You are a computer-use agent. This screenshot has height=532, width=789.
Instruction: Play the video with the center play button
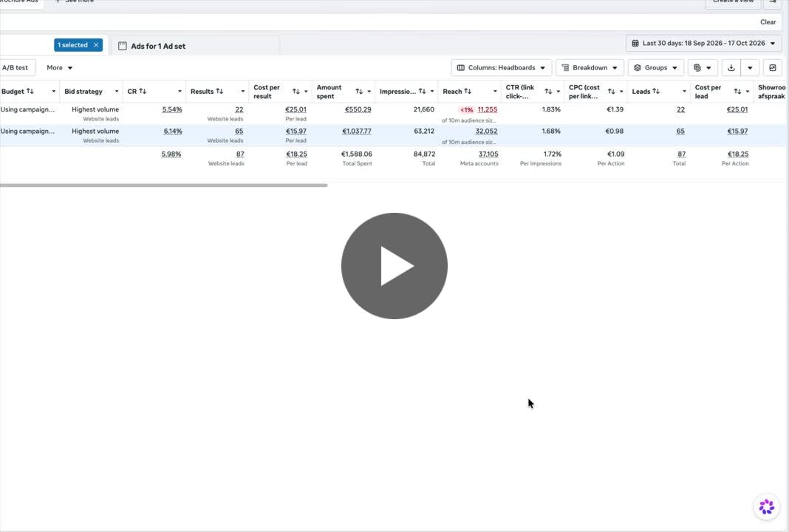coord(394,266)
